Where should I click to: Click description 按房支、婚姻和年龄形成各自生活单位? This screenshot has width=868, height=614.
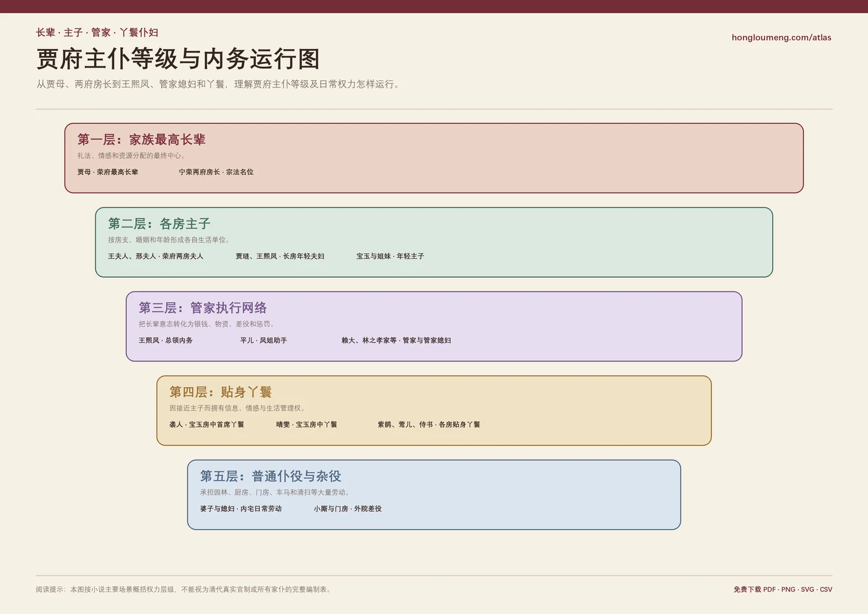[170, 239]
